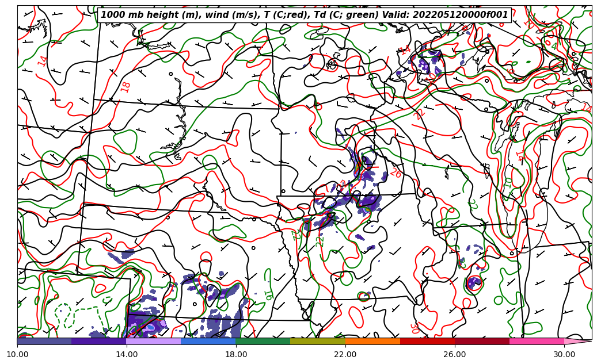Viewport: 597px width, 364px height.
Task: Select the 22.00 colorbar tick label
Action: click(x=345, y=354)
